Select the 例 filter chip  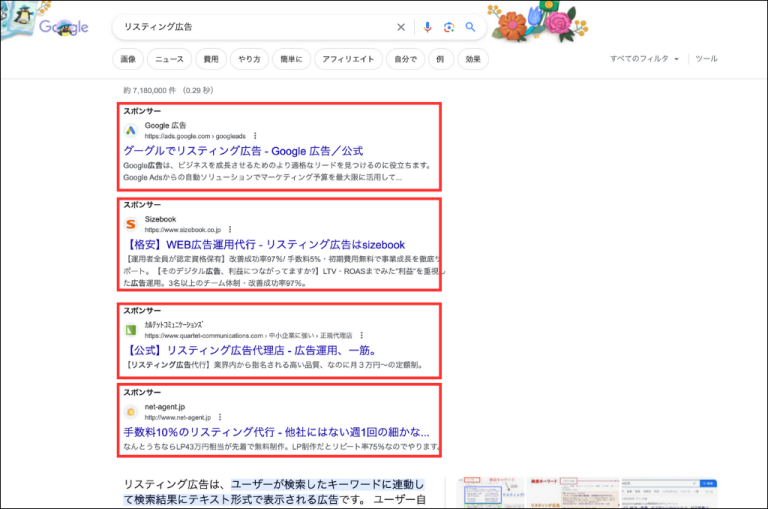pos(440,59)
